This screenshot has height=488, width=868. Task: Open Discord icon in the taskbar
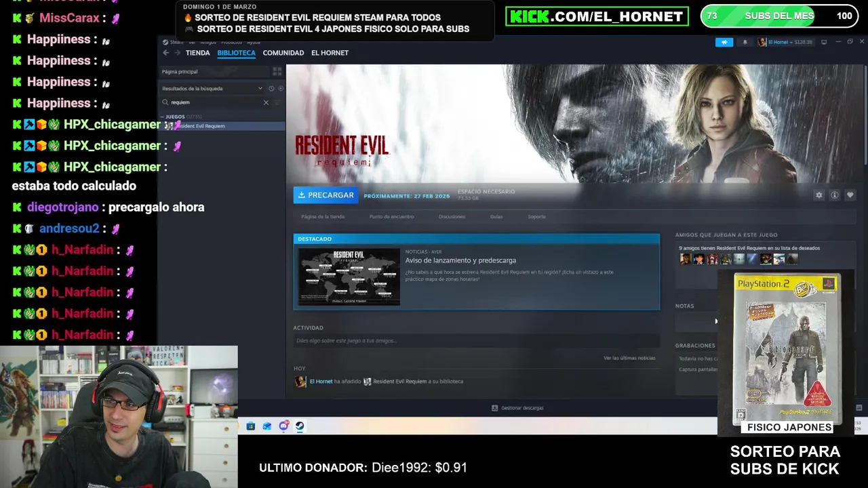coord(283,426)
